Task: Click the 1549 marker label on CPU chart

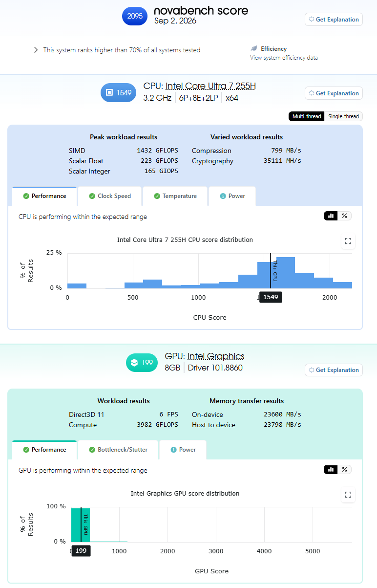Action: (x=271, y=297)
